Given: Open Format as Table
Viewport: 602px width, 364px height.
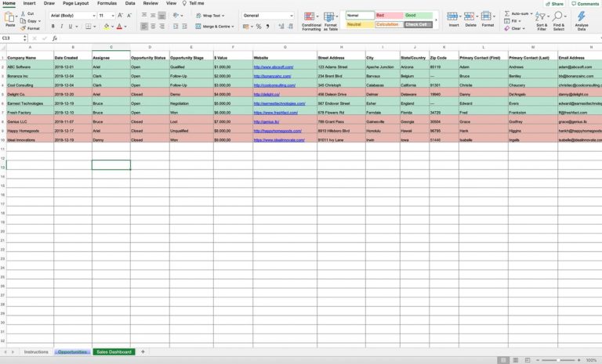Looking at the screenshot, I should click(x=330, y=21).
